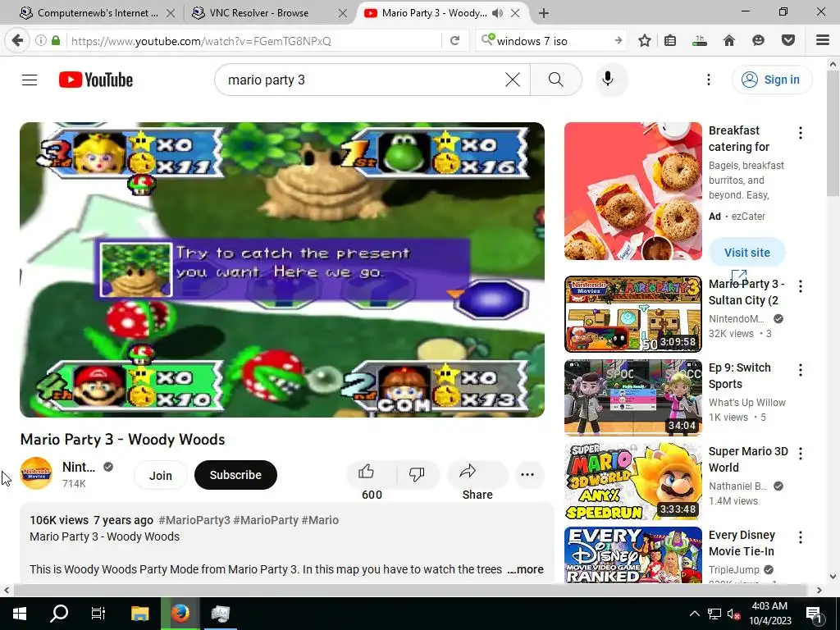Start voice search with the microphone

[608, 80]
